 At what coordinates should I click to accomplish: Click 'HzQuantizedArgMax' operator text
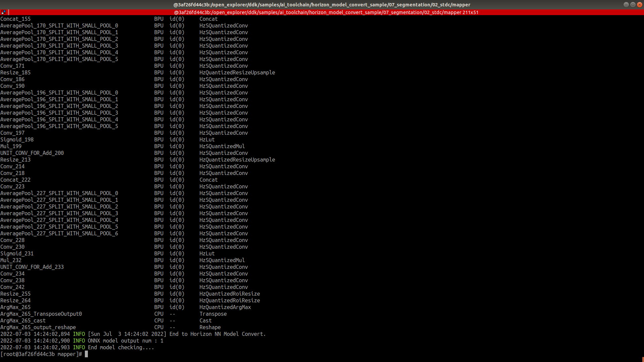click(225, 307)
